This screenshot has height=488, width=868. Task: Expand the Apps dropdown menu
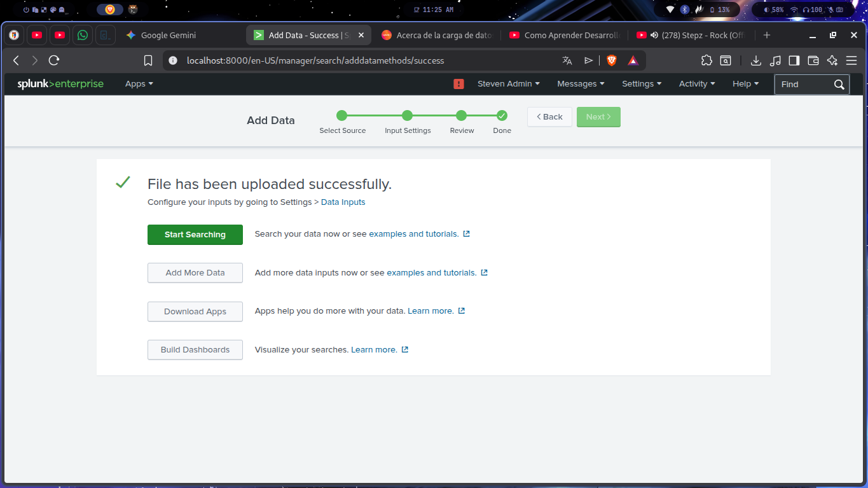(139, 84)
